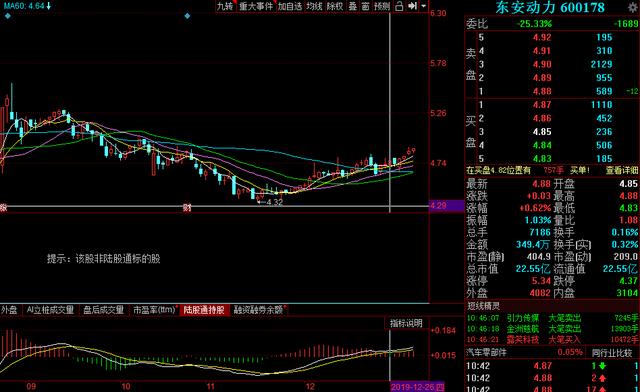The width and height of the screenshot is (640, 392).
Task: Click 金洲慈航 in short-term alerts
Action: click(523, 329)
